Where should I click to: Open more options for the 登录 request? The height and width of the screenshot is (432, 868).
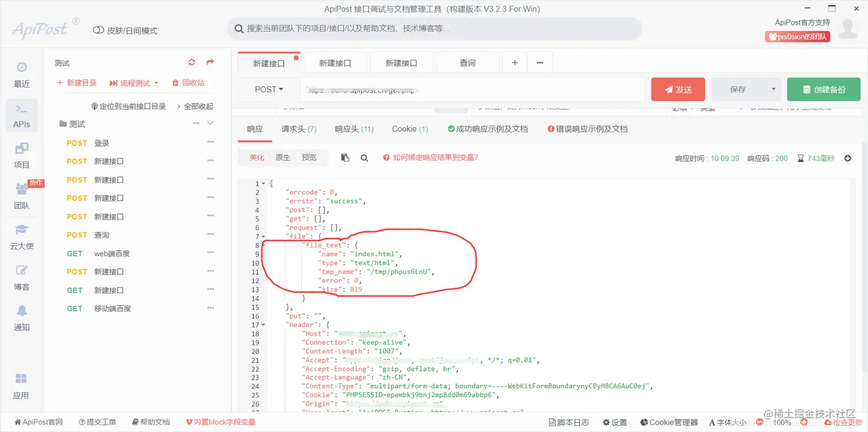211,142
